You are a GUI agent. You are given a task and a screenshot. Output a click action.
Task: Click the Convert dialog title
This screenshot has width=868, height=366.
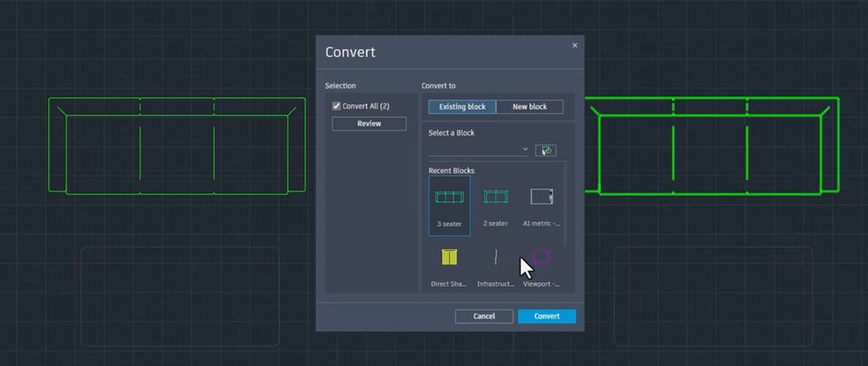[350, 52]
